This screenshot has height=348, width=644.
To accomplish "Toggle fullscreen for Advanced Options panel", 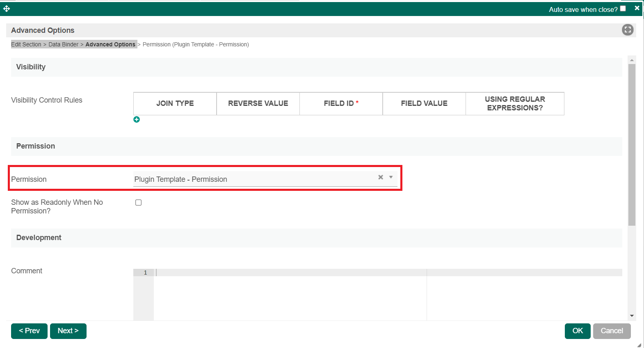I will point(628,30).
